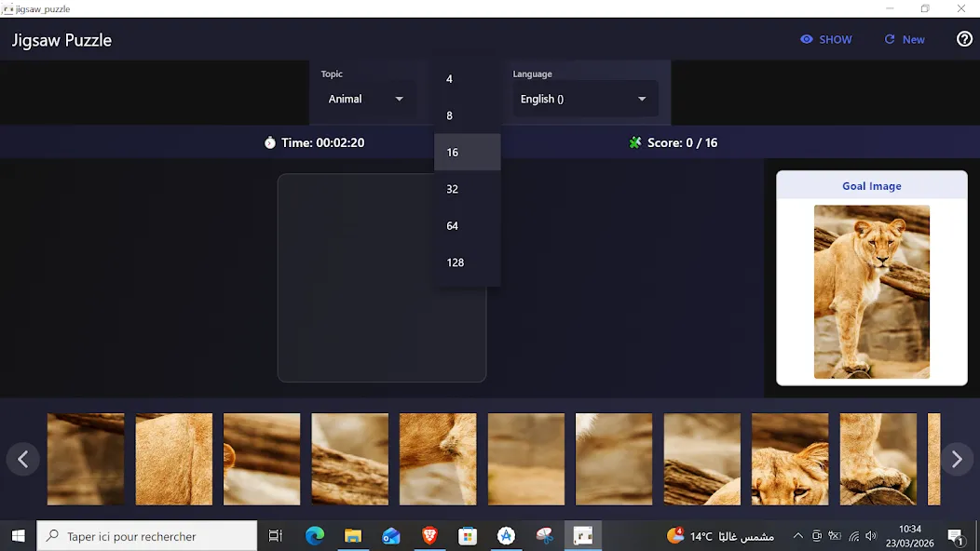Show hidden system tray icons
Screen dimensions: 980x551
coord(797,536)
